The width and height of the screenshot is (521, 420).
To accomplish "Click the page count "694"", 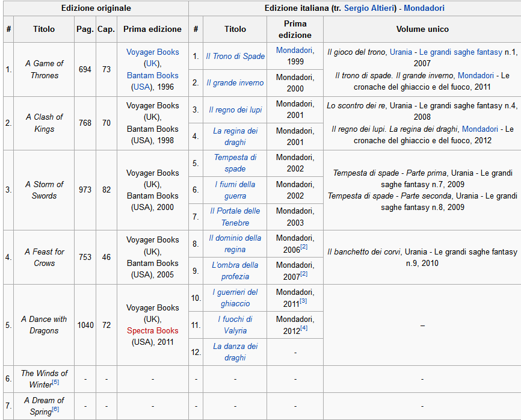I will pyautogui.click(x=85, y=69).
